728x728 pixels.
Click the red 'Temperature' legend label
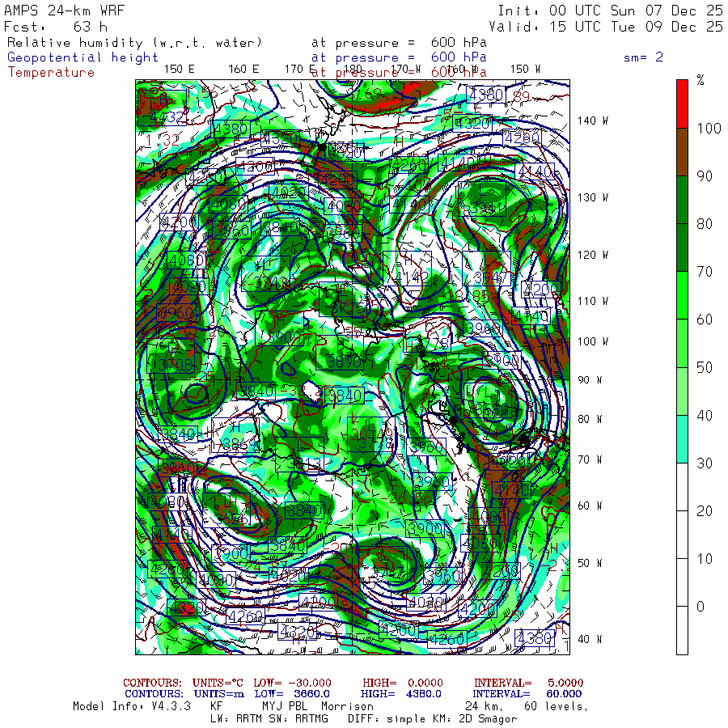(x=51, y=72)
